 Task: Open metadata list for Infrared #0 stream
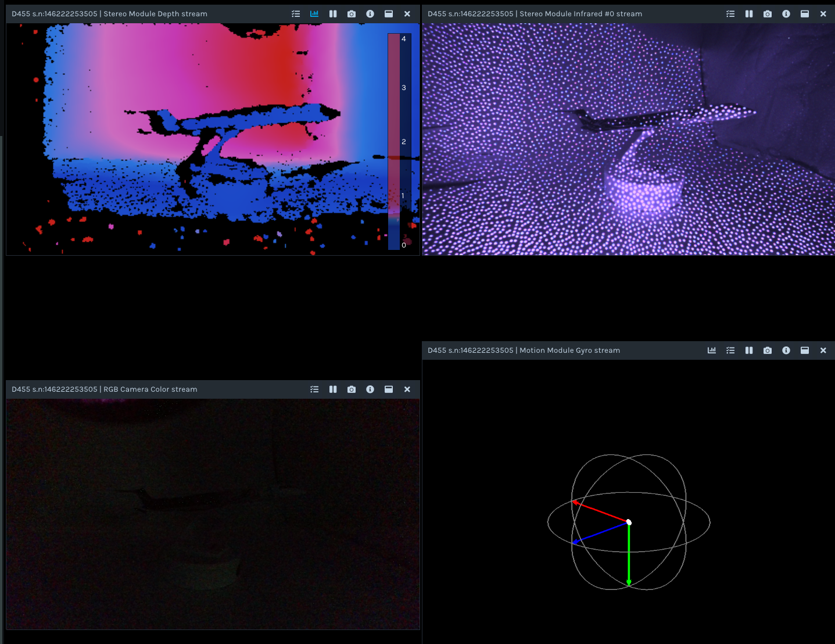[x=730, y=14]
